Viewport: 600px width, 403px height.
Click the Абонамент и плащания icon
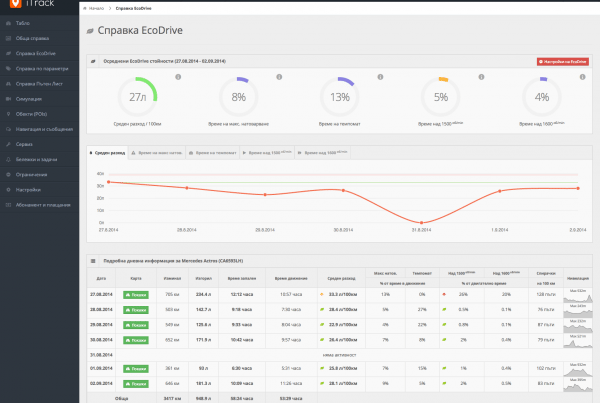pos(8,205)
